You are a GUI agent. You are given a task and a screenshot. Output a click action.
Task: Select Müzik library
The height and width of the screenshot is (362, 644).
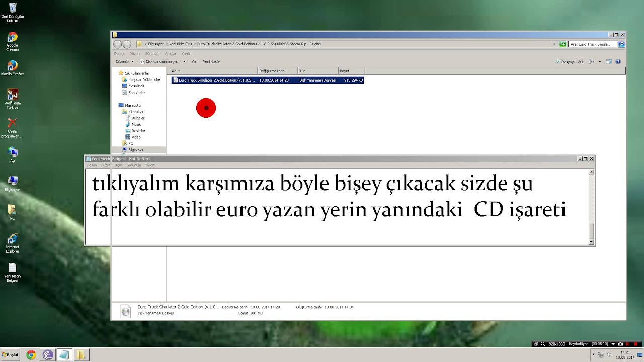pyautogui.click(x=133, y=124)
